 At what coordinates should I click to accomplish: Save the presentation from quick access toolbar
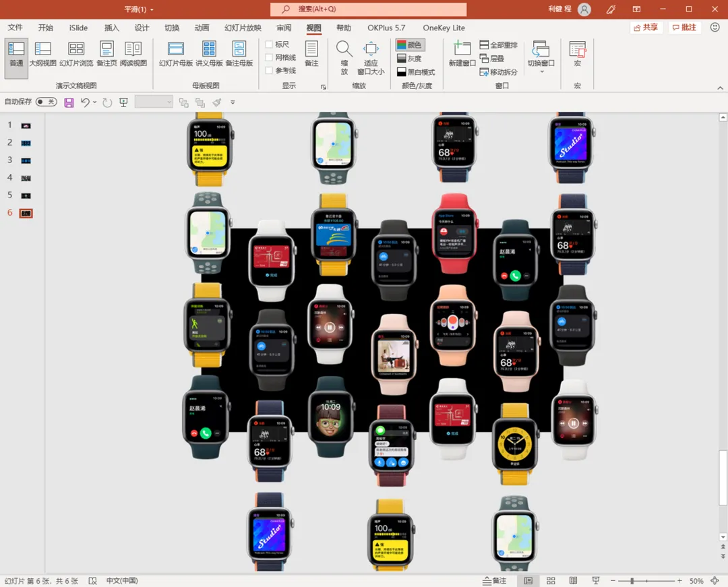pos(69,102)
